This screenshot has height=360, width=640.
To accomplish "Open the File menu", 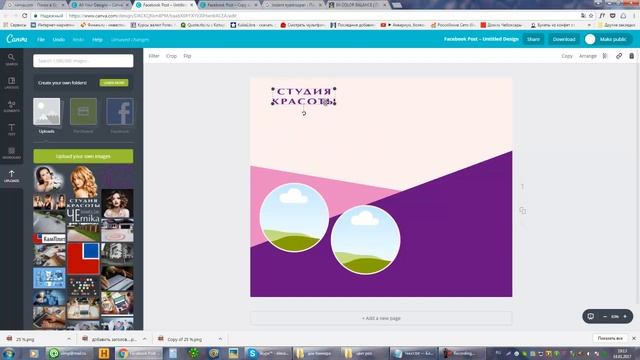I will coord(41,40).
